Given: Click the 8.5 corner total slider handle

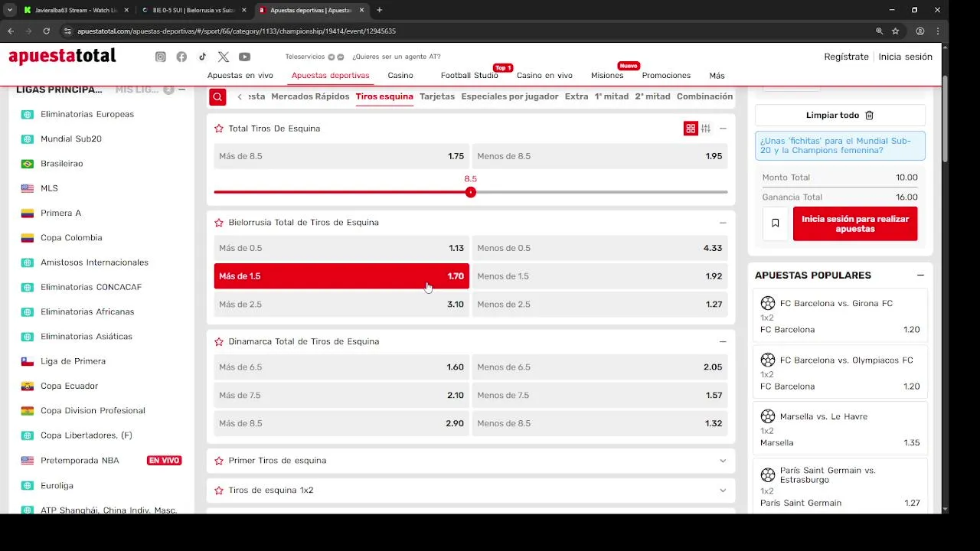Looking at the screenshot, I should pos(471,192).
